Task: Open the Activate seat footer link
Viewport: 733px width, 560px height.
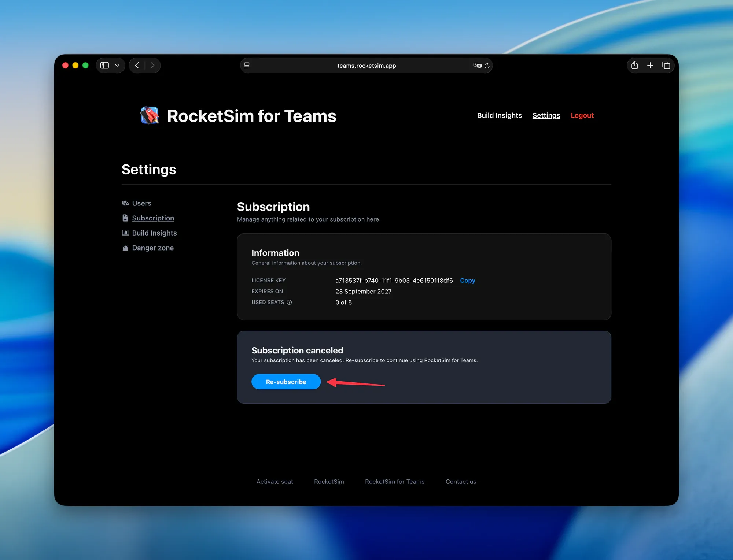Action: pos(275,482)
